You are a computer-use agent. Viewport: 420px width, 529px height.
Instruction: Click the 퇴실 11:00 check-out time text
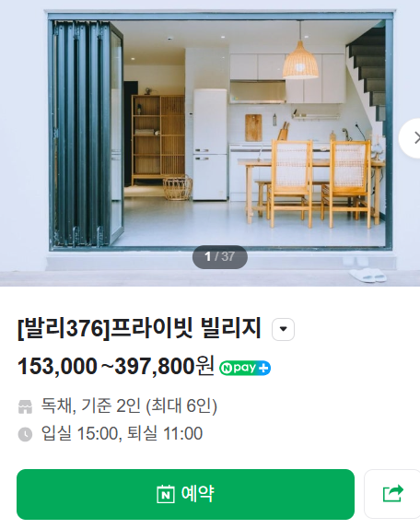(x=165, y=433)
